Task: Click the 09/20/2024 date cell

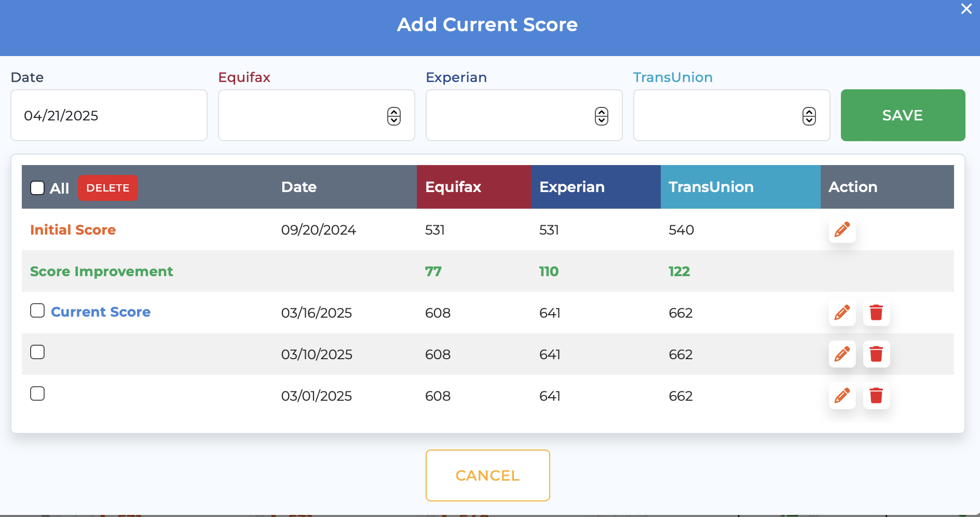Action: coord(318,229)
